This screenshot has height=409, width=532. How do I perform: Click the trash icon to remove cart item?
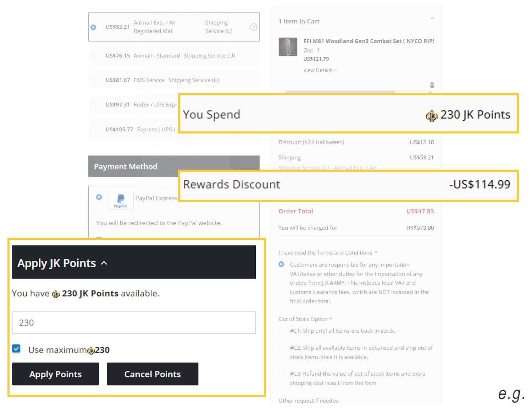[x=432, y=85]
